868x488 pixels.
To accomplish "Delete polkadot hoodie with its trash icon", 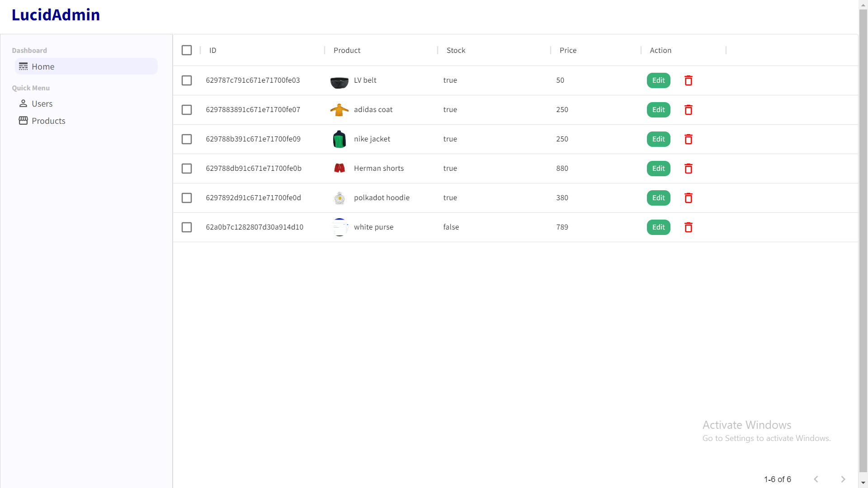I will (x=688, y=198).
